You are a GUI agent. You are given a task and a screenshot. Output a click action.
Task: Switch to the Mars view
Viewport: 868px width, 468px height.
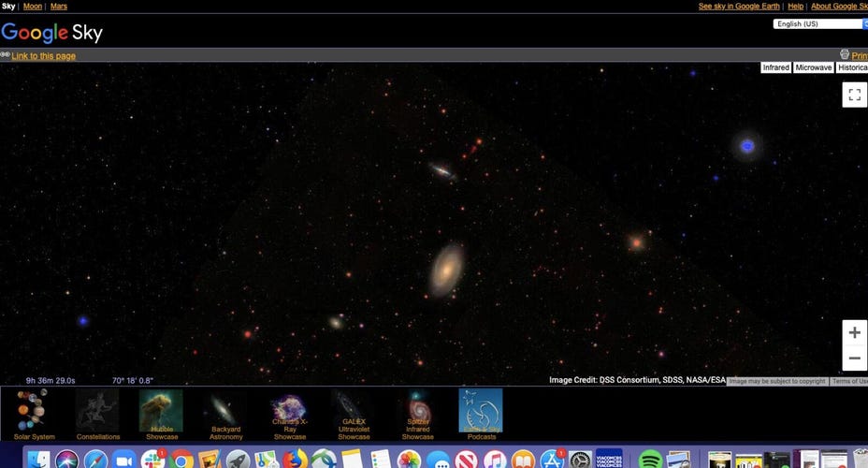pyautogui.click(x=59, y=7)
